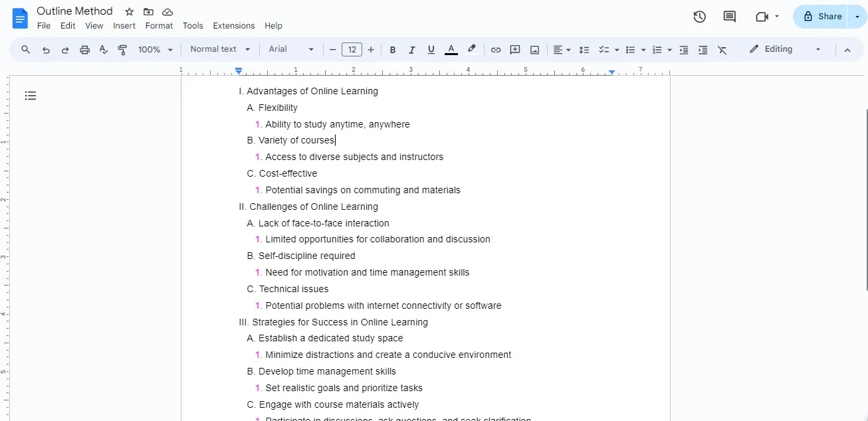This screenshot has height=421, width=868.
Task: Clear formatting with the toolbar icon
Action: click(722, 49)
